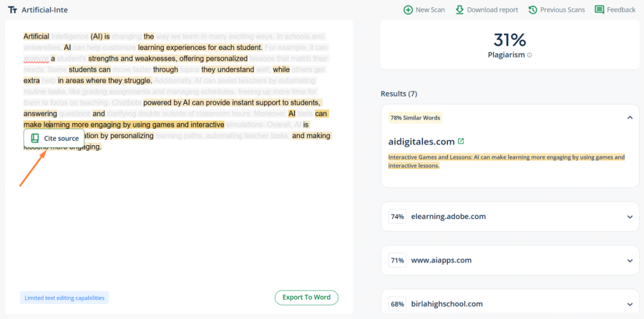Viewport: 644px width, 319px height.
Task: Click the Download report arrow icon
Action: (459, 10)
